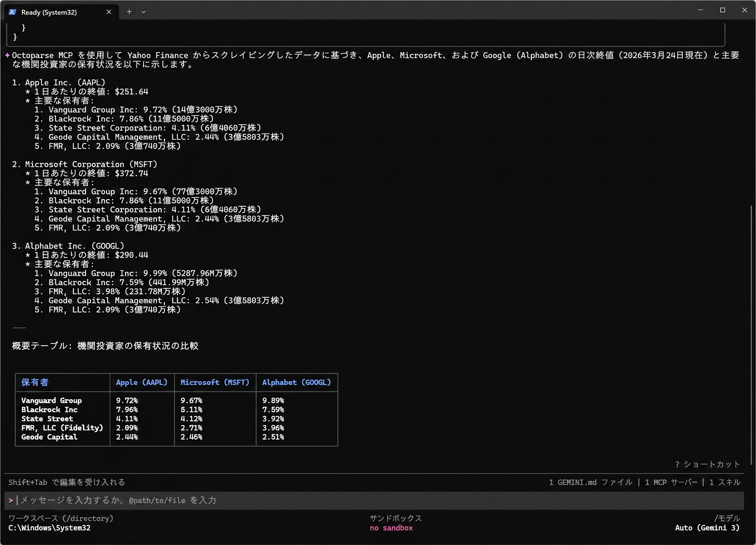Click heading '2. Microsoft Corporation (MSFT)'
The height and width of the screenshot is (545, 756).
tap(85, 164)
